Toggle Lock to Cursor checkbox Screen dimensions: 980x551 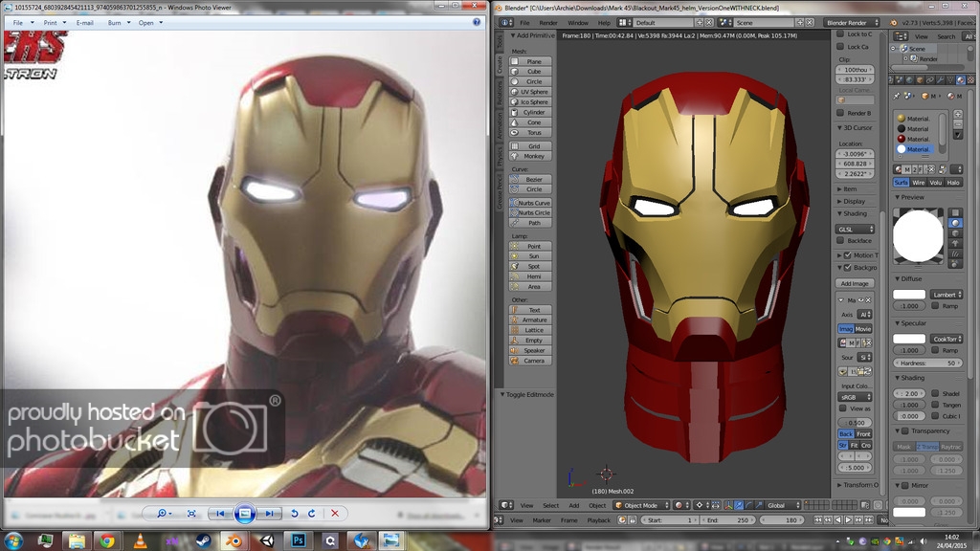(x=840, y=34)
